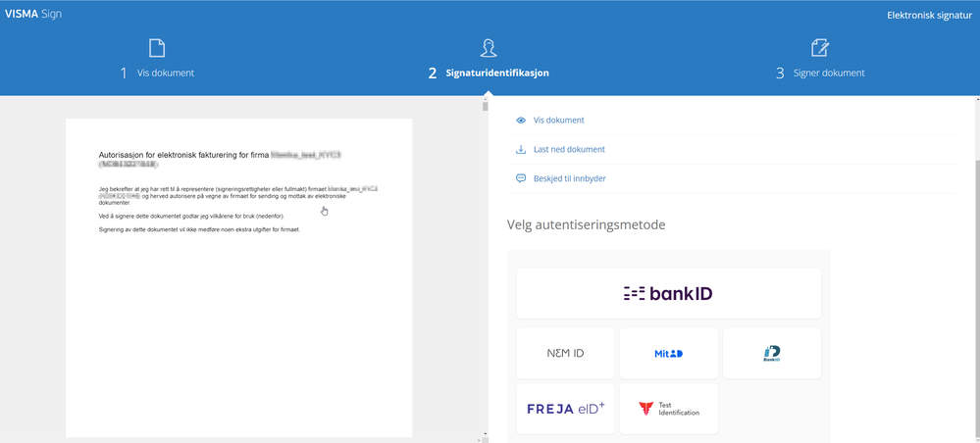Choose NEM ID as authentication method
The width and height of the screenshot is (980, 443).
point(565,354)
